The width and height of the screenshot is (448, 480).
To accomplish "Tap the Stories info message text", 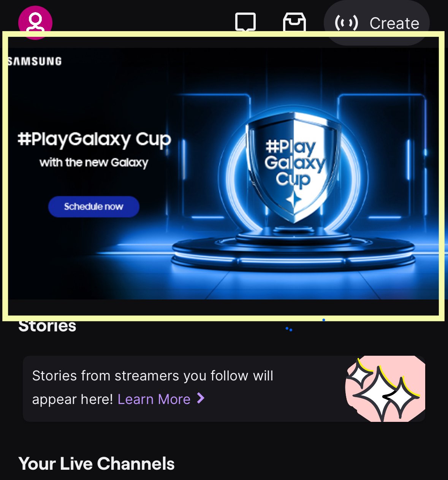I will click(x=153, y=387).
